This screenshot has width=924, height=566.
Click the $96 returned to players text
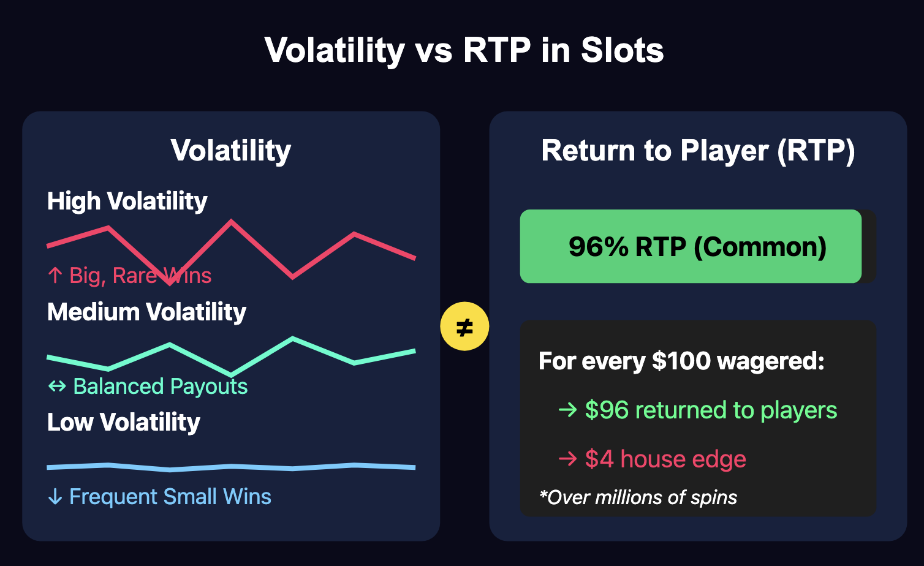tap(711, 410)
